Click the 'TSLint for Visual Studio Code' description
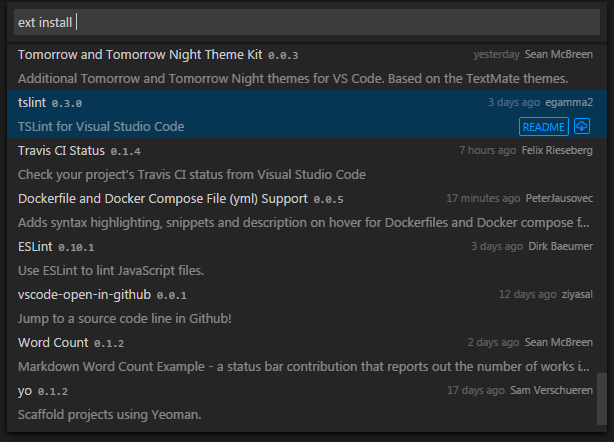This screenshot has width=614, height=442. tap(101, 126)
